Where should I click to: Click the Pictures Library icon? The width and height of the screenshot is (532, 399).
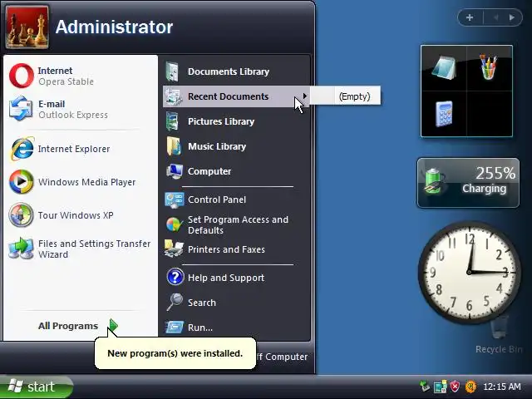click(x=173, y=121)
